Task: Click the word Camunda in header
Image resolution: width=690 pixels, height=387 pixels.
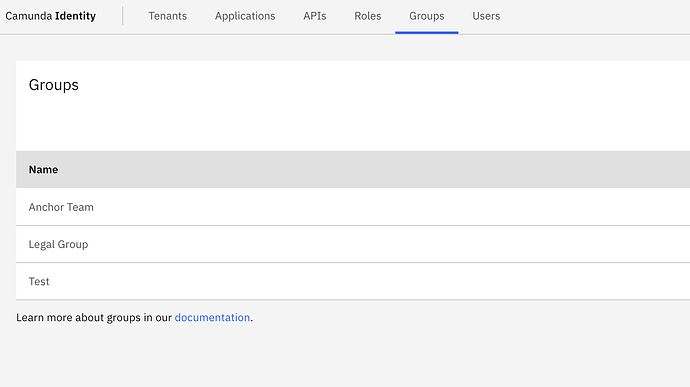Action: tap(29, 16)
